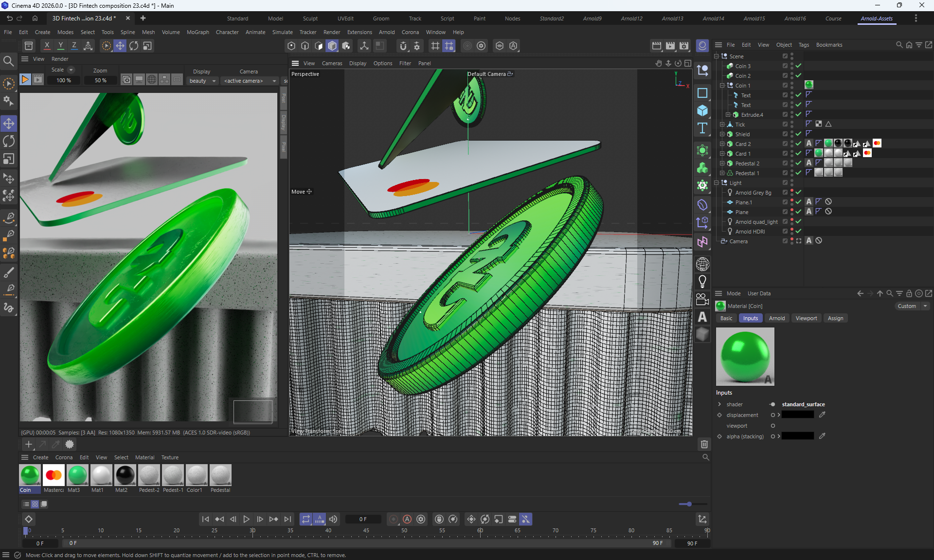Screen dimensions: 934x560
Task: Switch to the Arnold material tab
Action: [776, 318]
